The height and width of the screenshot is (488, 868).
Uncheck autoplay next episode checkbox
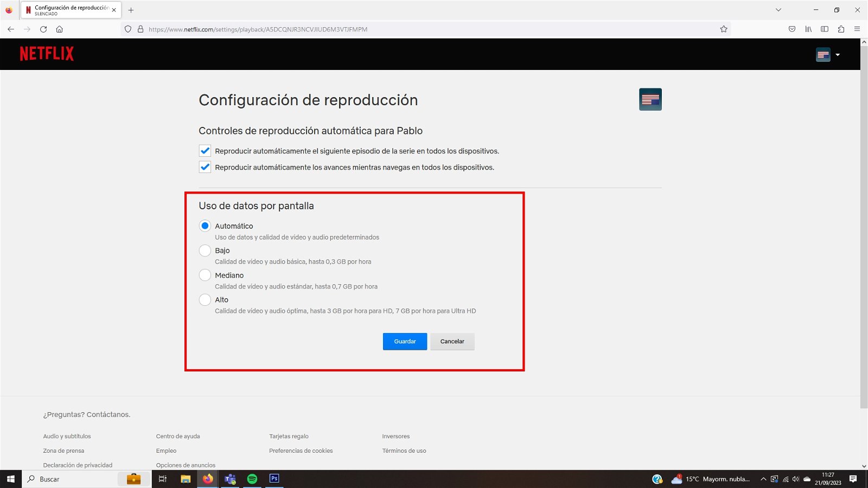tap(205, 151)
